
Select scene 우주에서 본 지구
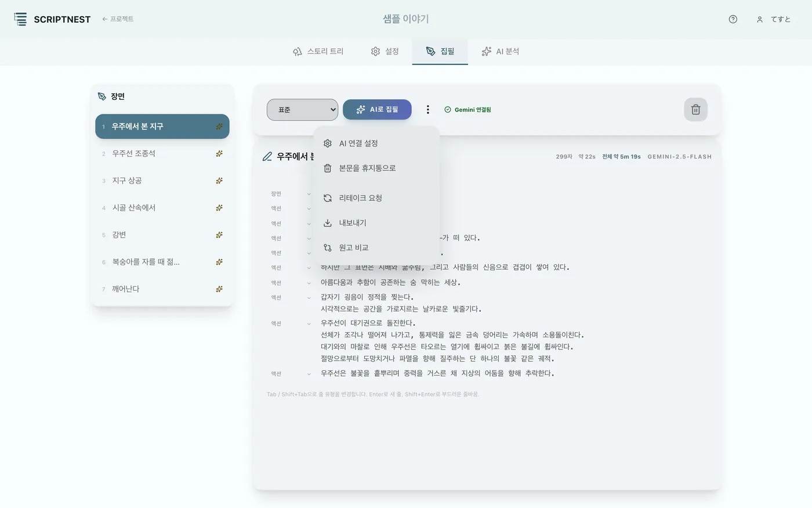(162, 127)
